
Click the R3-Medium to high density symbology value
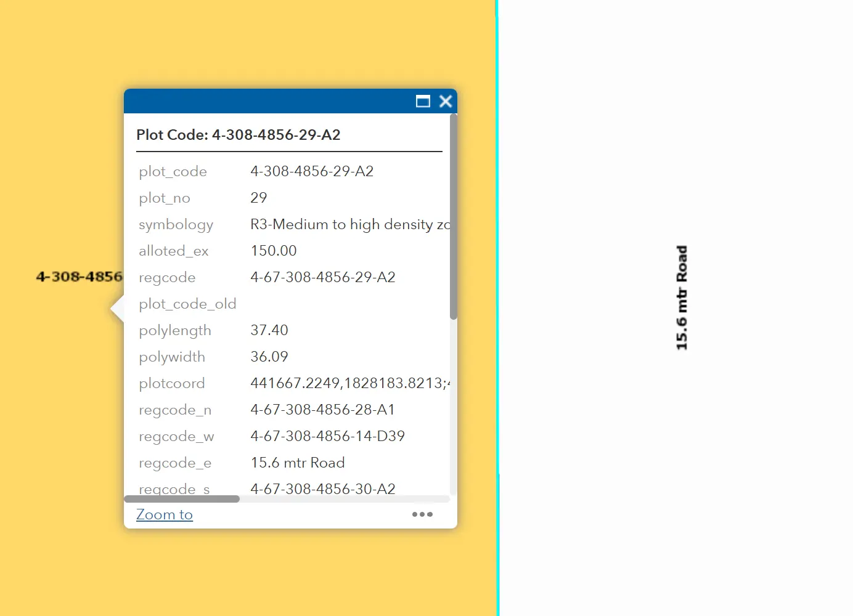pos(349,224)
